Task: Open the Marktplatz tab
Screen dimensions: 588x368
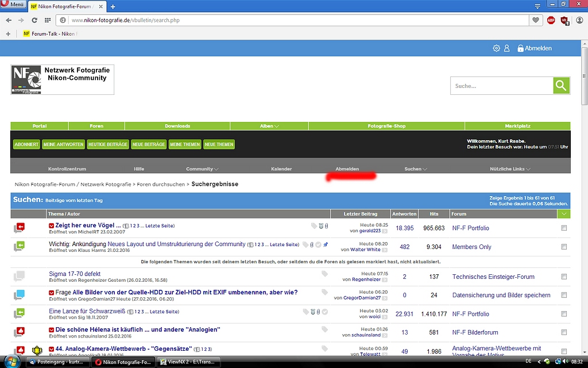Action: pyautogui.click(x=517, y=126)
